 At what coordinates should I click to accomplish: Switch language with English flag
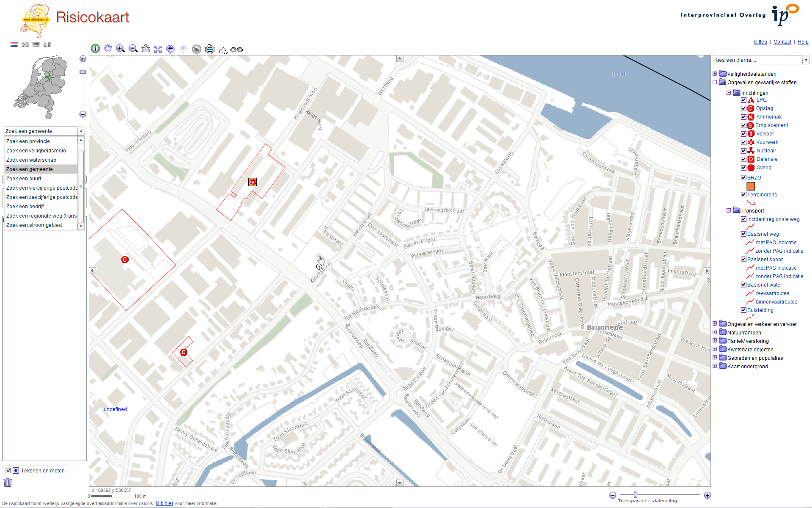click(25, 44)
